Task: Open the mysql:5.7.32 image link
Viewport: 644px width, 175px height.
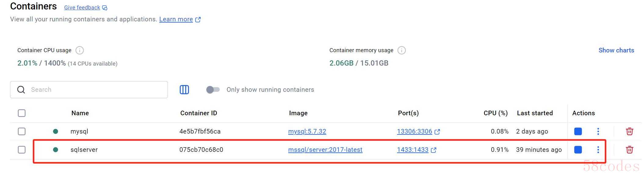Action: (x=307, y=131)
